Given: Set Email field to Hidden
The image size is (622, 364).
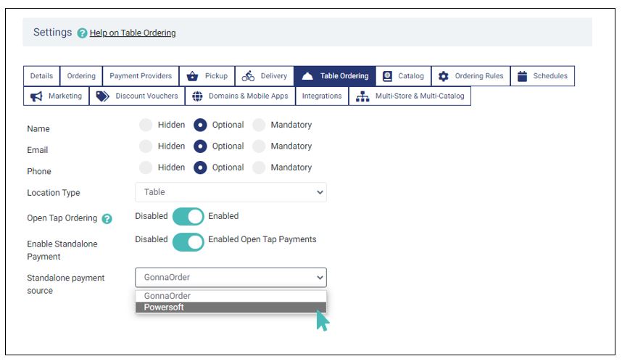Looking at the screenshot, I should (x=146, y=146).
